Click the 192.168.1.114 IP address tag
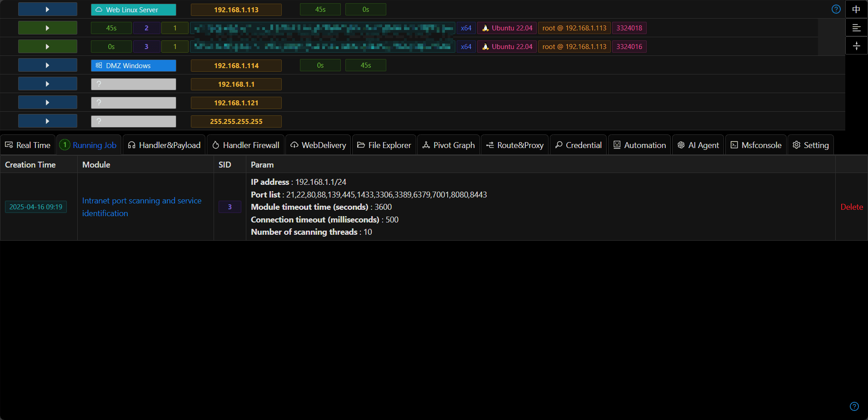This screenshot has height=420, width=868. click(x=236, y=65)
